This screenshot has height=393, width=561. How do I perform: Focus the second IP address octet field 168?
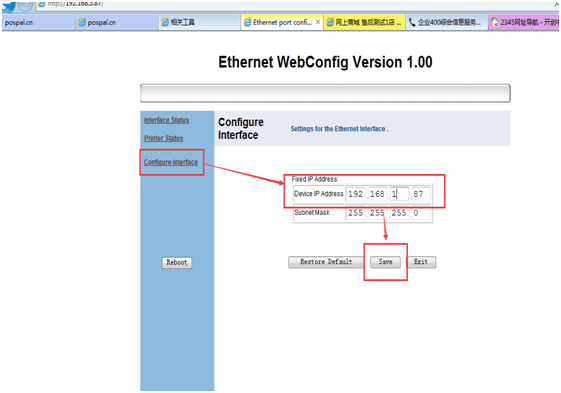[x=377, y=194]
